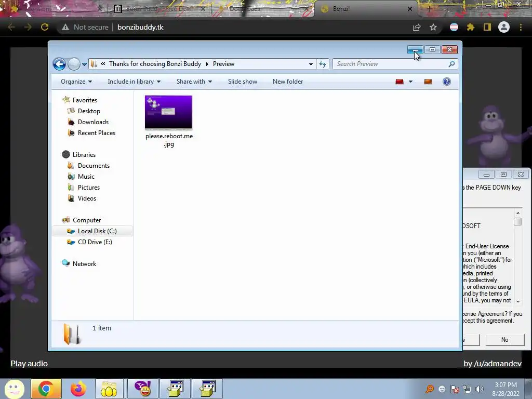Click Play audio on the web page
532x399 pixels.
click(x=29, y=363)
